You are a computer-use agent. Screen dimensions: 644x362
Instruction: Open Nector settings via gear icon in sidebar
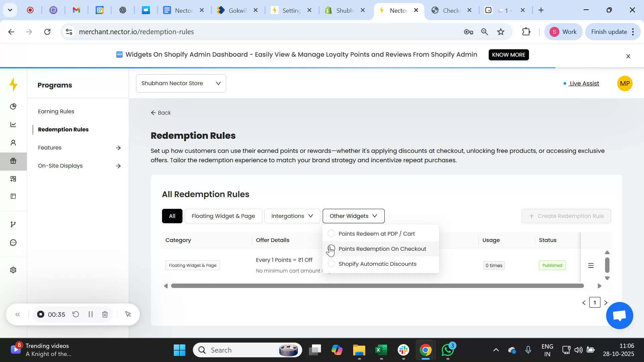pyautogui.click(x=13, y=270)
